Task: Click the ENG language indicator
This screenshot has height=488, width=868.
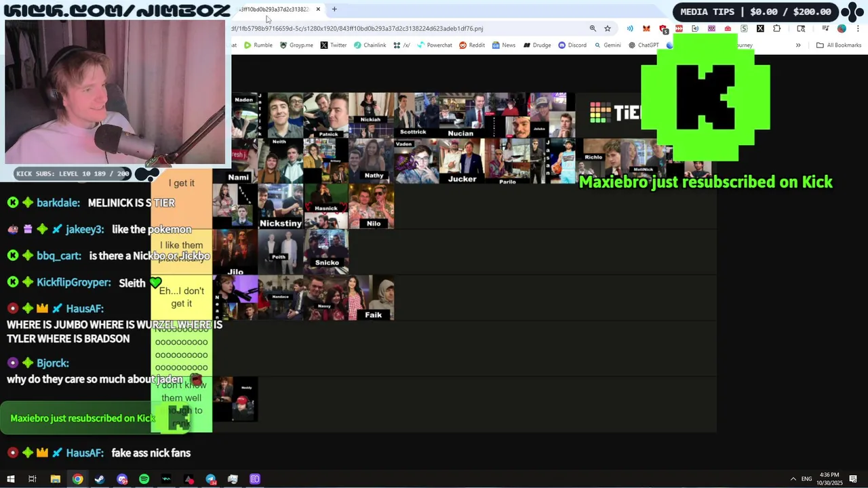Action: (807, 479)
